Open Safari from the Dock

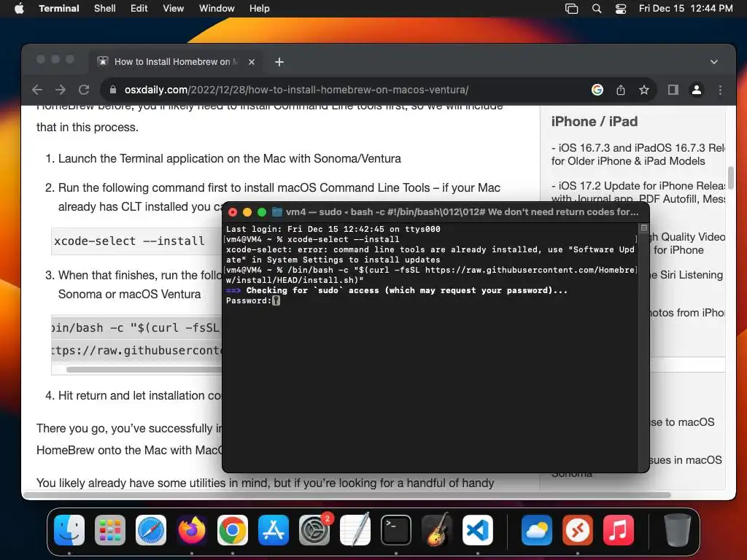coord(151,530)
